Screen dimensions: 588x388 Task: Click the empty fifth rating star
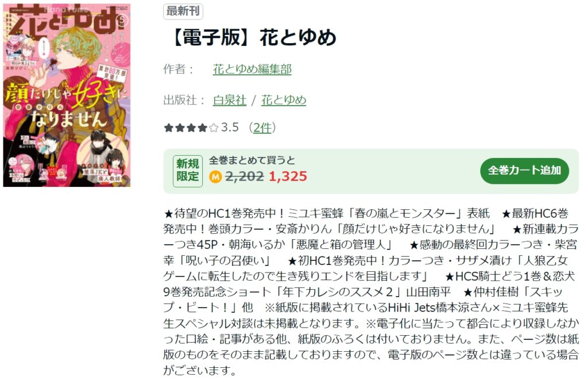pos(214,128)
